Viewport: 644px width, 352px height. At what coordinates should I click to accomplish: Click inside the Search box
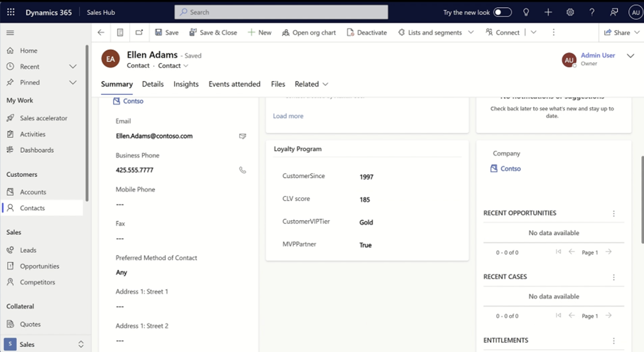click(281, 12)
